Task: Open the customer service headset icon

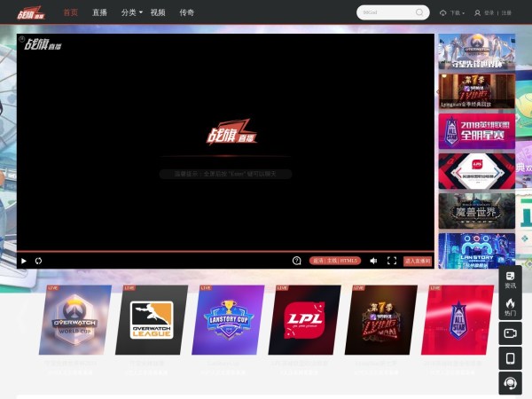Action: click(510, 383)
